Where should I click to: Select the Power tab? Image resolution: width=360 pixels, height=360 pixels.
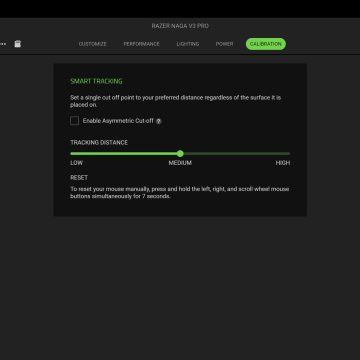[x=224, y=44]
